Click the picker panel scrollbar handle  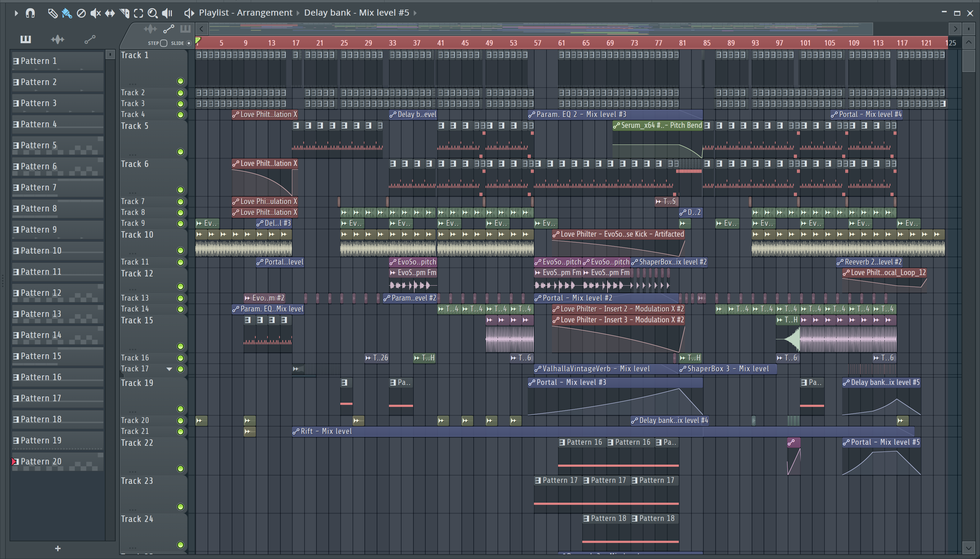[110, 54]
